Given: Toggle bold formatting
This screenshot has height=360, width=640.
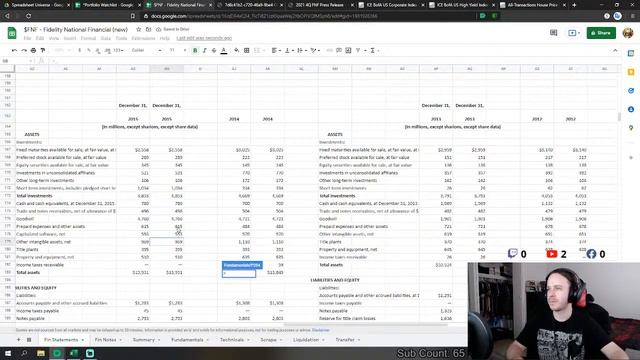Looking at the screenshot, I should coord(195,50).
